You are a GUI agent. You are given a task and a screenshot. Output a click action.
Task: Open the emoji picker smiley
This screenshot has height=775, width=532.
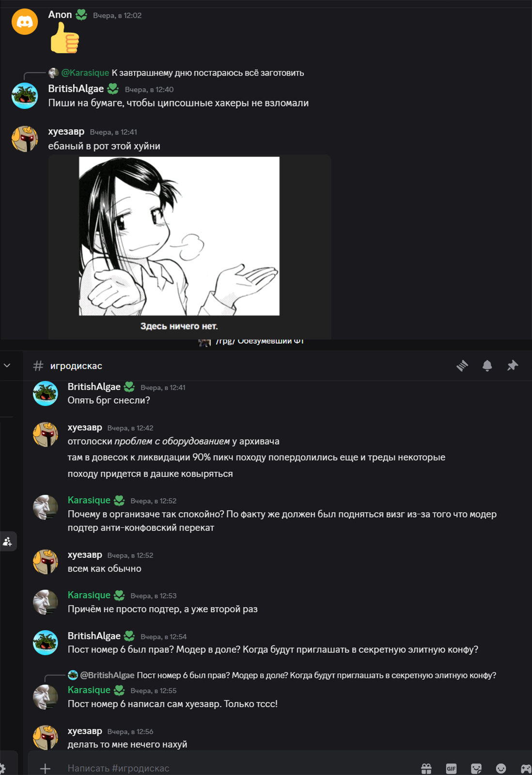(501, 768)
